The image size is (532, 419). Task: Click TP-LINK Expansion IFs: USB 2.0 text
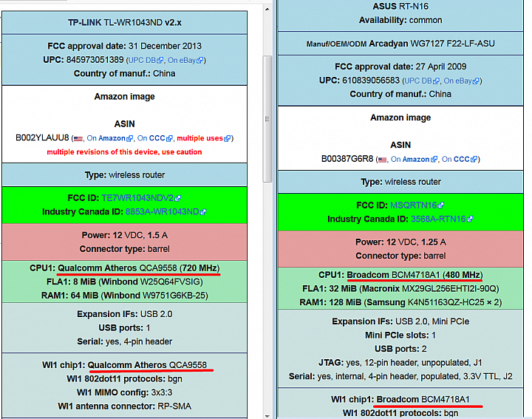point(125,314)
